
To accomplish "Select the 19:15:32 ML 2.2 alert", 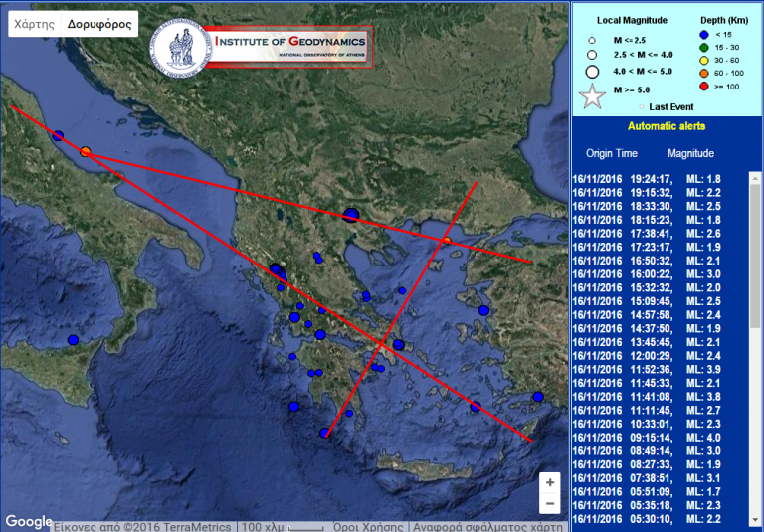I will tap(646, 193).
